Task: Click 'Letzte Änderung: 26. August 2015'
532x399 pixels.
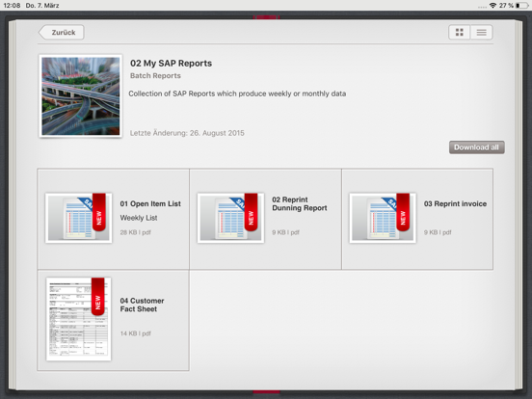Action: pos(187,133)
